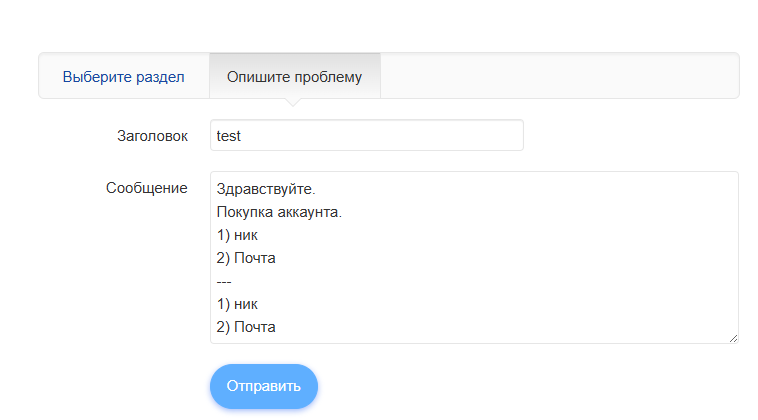
Task: Click the active tab's downward pointer arrow
Action: 293,102
